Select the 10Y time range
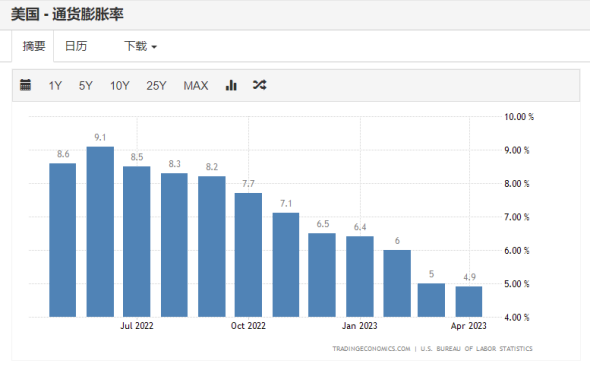 (x=120, y=86)
